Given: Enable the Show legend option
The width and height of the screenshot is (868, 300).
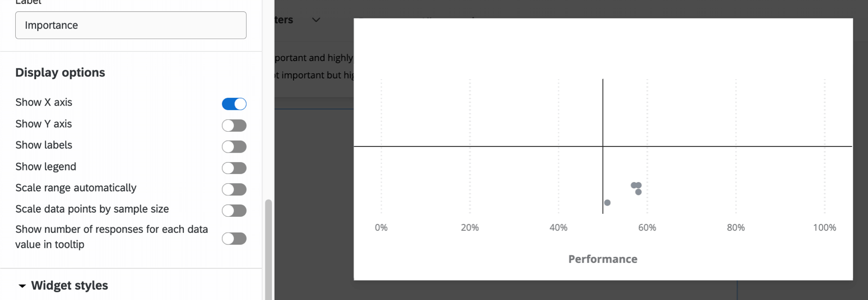Looking at the screenshot, I should pos(234,168).
